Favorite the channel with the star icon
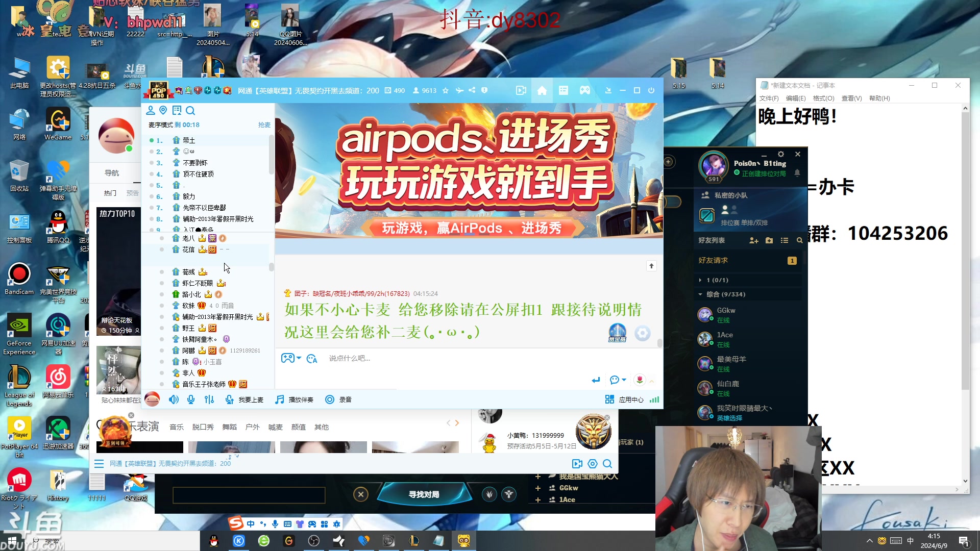980x551 pixels. [x=445, y=90]
